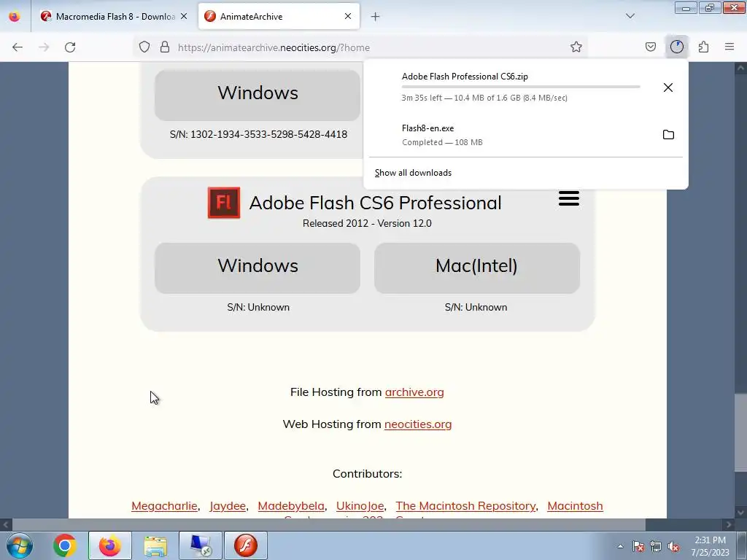The image size is (747, 560).
Task: Click vertical scrollbar up arrow
Action: pos(740,68)
